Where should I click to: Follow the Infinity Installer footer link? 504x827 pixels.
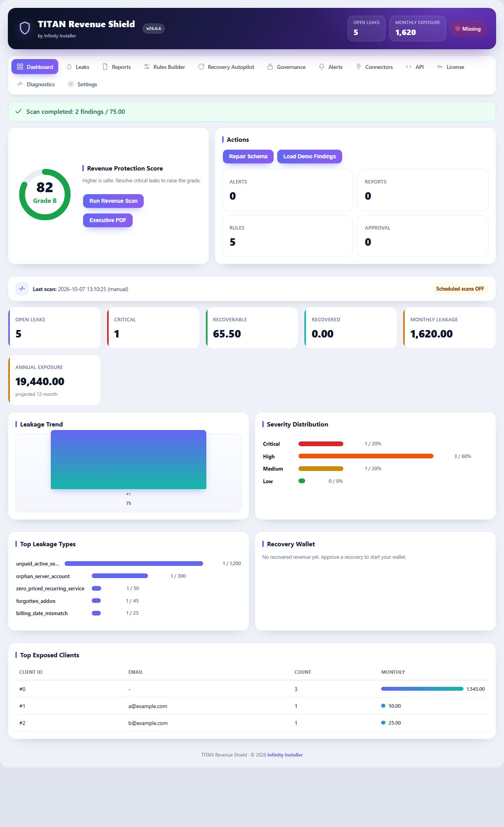click(x=285, y=755)
